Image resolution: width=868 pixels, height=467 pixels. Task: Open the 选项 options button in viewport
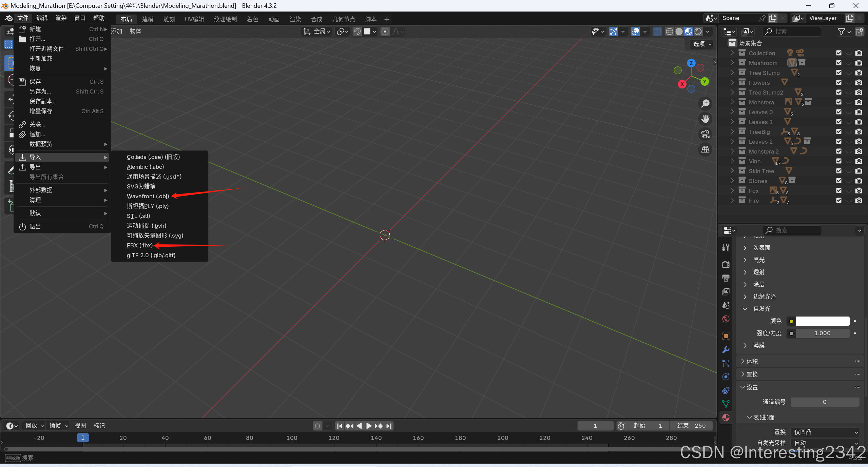point(701,44)
